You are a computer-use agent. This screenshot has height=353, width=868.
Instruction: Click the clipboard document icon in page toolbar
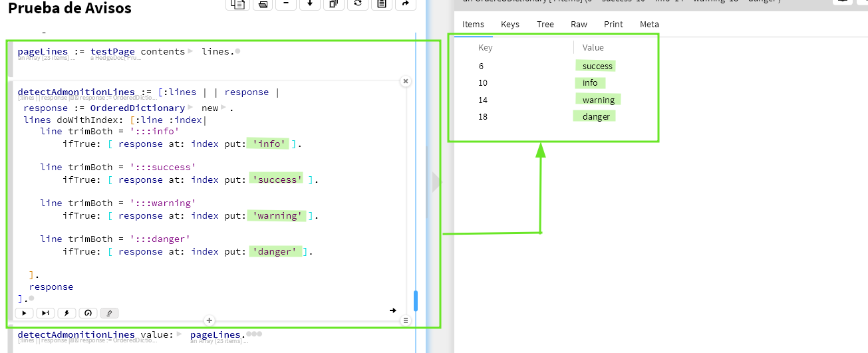381,4
